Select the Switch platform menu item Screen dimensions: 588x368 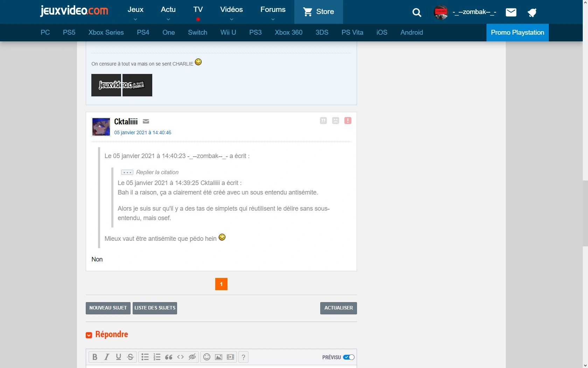tap(197, 33)
